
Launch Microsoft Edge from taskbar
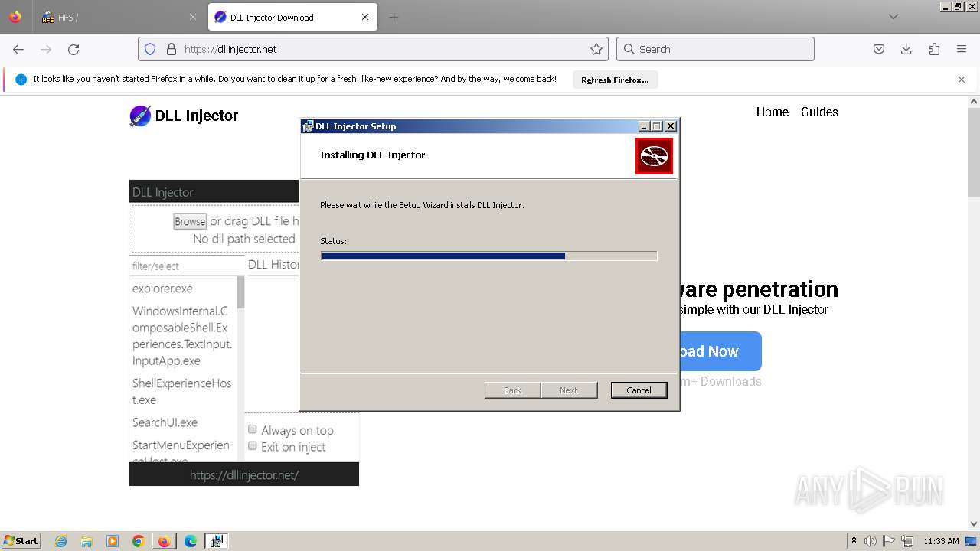point(191,541)
